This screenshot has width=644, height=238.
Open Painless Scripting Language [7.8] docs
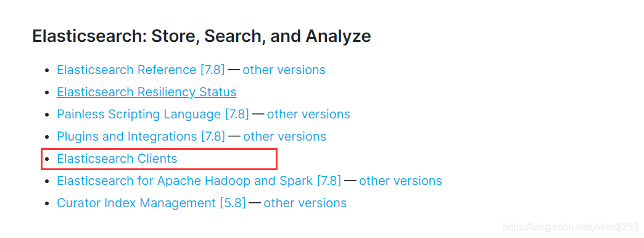(153, 114)
